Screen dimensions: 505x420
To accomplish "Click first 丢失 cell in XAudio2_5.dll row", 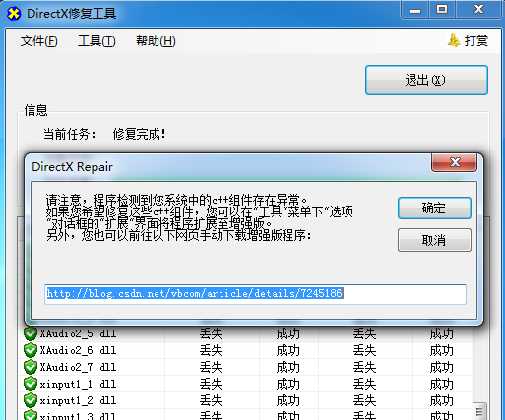I will tap(212, 333).
